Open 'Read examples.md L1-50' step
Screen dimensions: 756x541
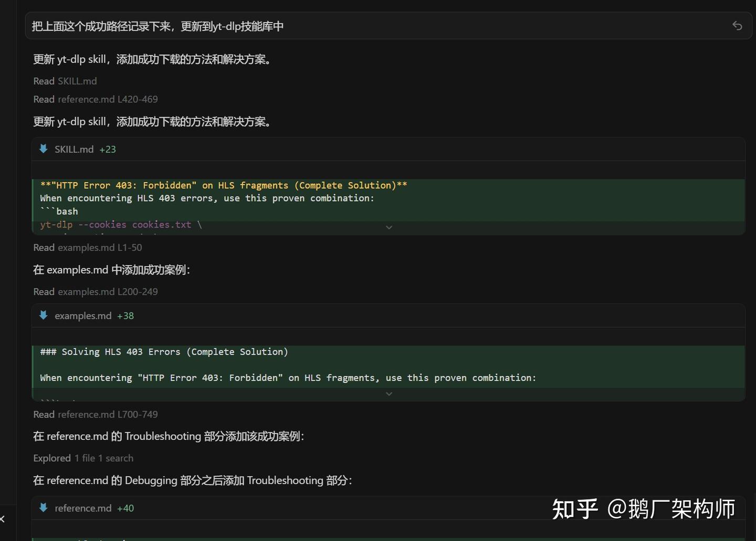[88, 247]
